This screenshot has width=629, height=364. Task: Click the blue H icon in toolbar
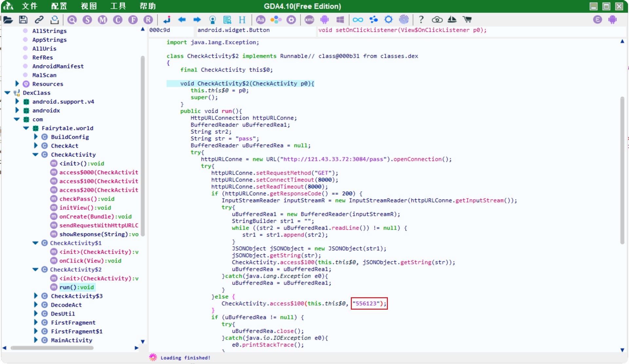[x=242, y=20]
